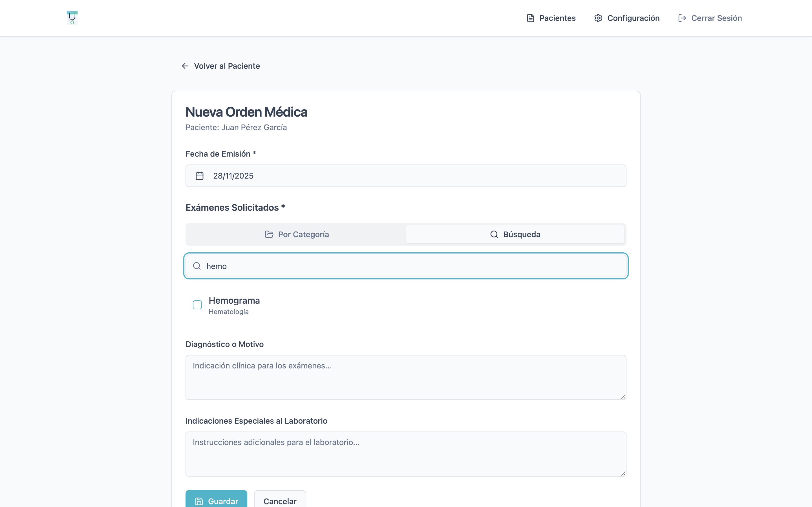Click the back arrow icon

185,66
